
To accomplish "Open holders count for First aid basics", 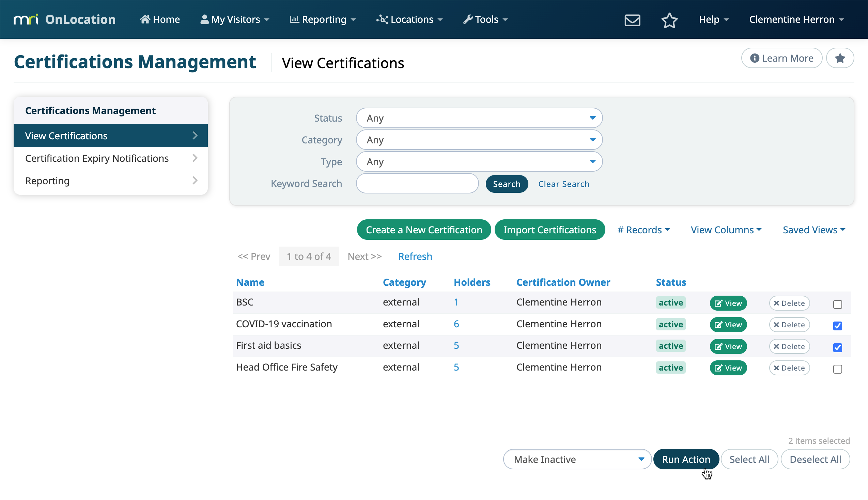I will (456, 345).
